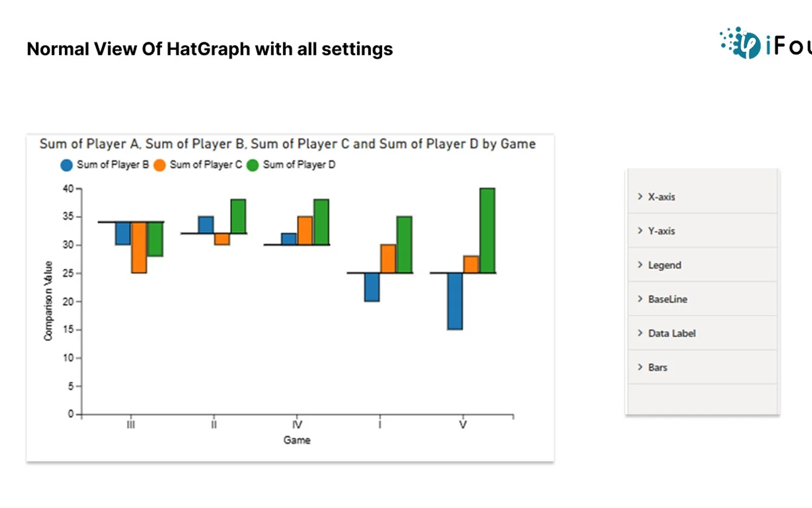Click the chart title text
Viewport: 812px width, 508px height.
[x=287, y=144]
